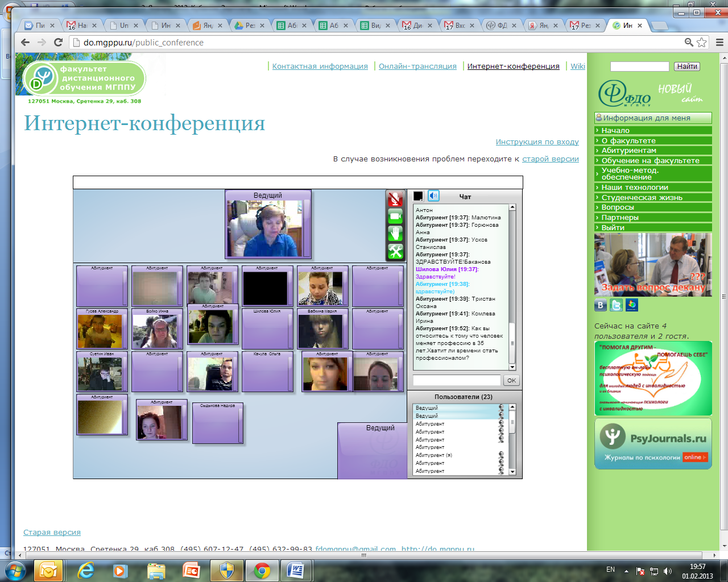This screenshot has height=582, width=728.
Task: Open Начало sidebar menu item
Action: coord(653,130)
